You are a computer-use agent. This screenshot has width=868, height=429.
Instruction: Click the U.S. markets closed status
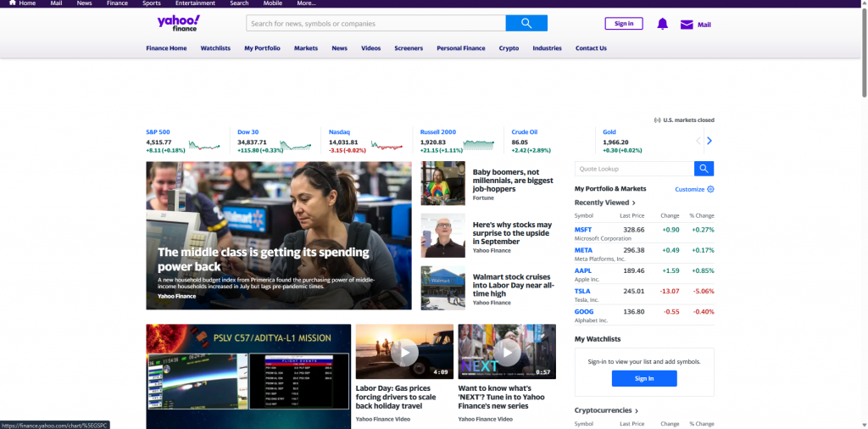[684, 120]
